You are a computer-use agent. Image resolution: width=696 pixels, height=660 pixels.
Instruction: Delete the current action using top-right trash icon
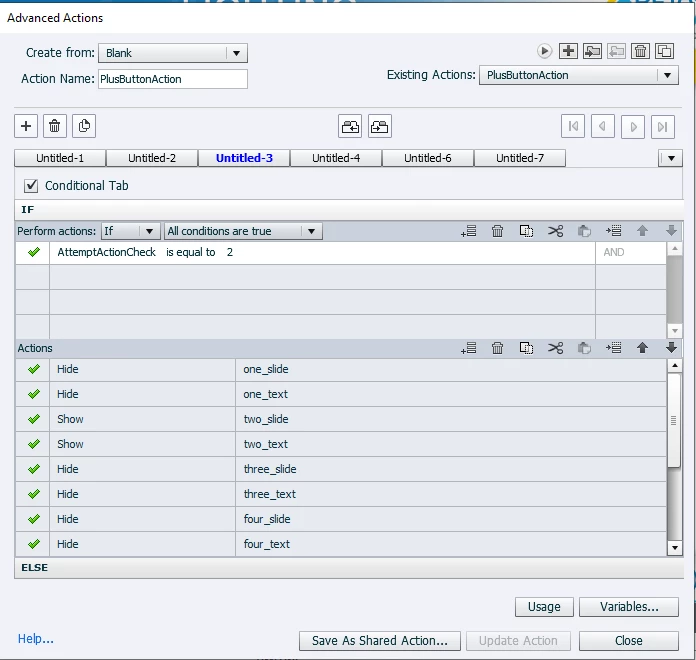[640, 51]
